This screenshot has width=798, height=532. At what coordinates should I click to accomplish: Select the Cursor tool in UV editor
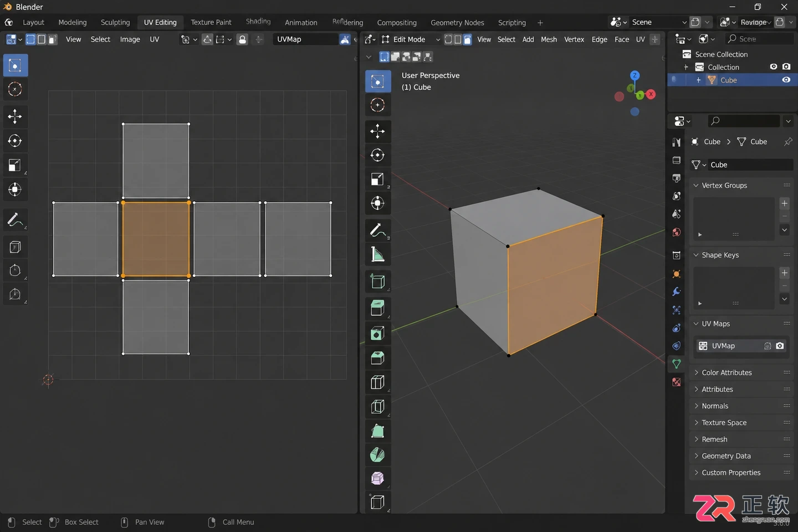click(x=15, y=89)
